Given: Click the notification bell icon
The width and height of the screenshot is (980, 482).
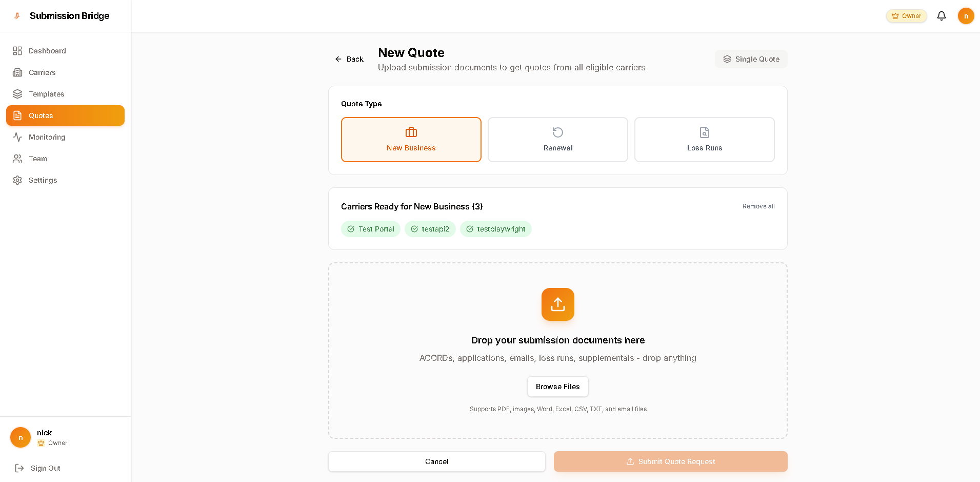Looking at the screenshot, I should pyautogui.click(x=941, y=16).
